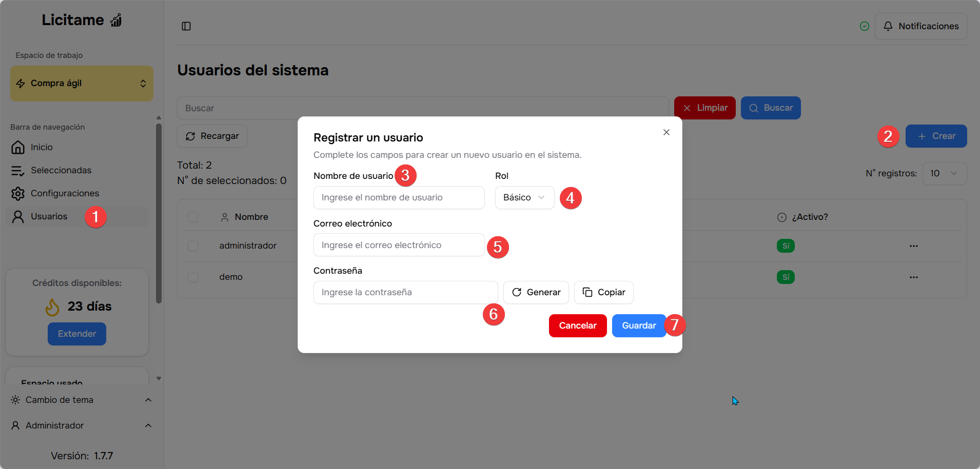Open actions menu for administrador row

coord(913,246)
